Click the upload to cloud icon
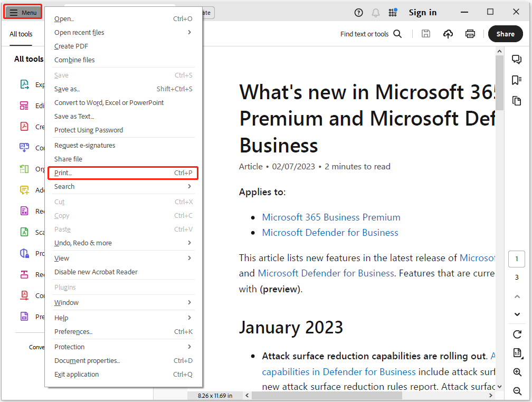 [448, 34]
